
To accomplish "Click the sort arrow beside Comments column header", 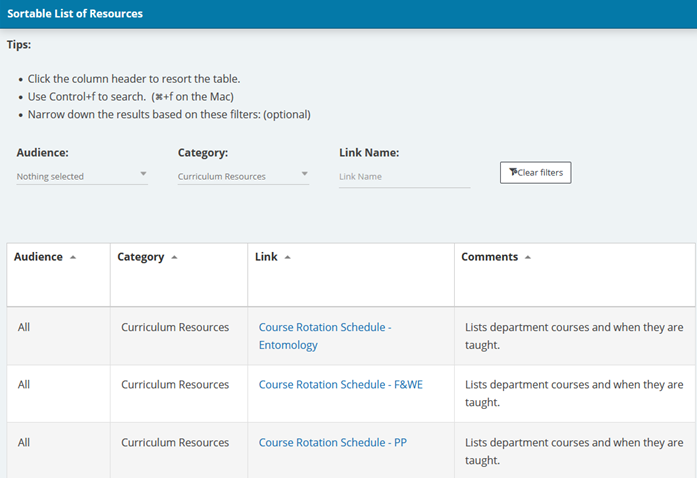I will click(x=528, y=258).
